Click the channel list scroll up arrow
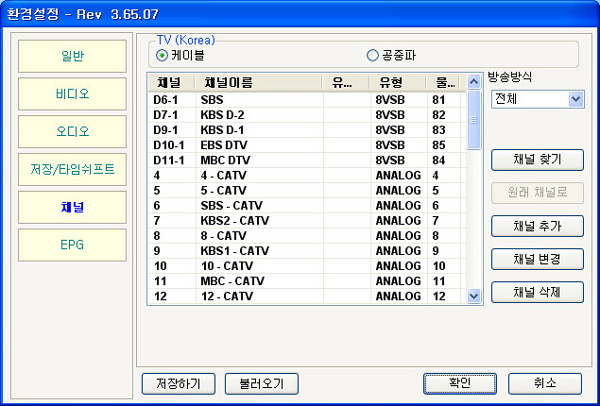 [x=474, y=82]
